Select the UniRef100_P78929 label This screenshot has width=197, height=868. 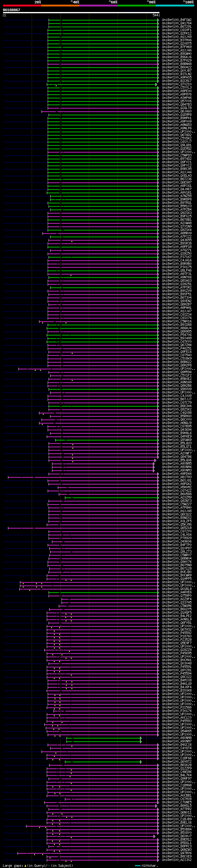click(x=177, y=538)
